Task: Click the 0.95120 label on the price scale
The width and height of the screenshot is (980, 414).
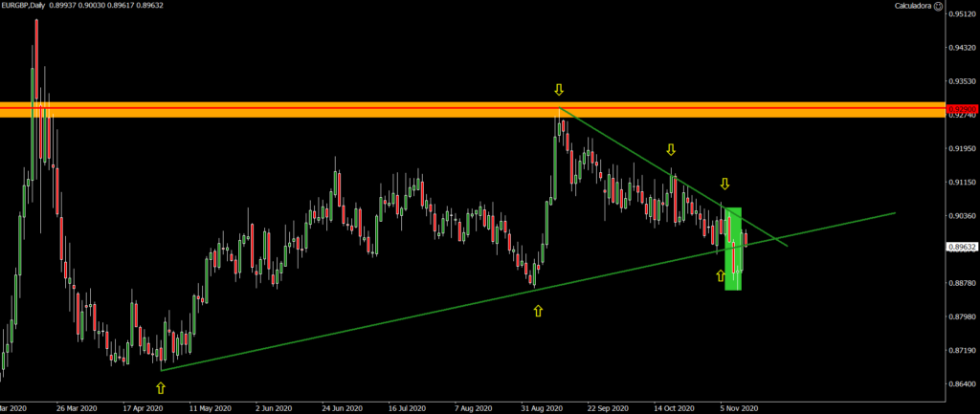Action: coord(962,14)
